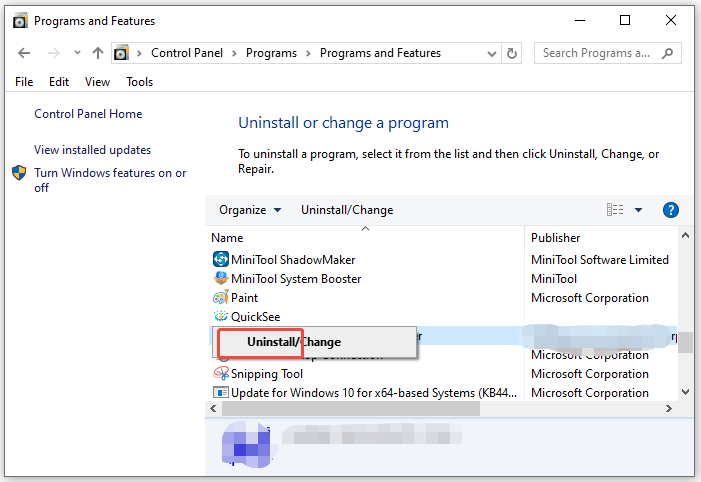Screen dimensions: 701x482
Task: Click the vertical scrollbar down arrow
Action: [685, 392]
